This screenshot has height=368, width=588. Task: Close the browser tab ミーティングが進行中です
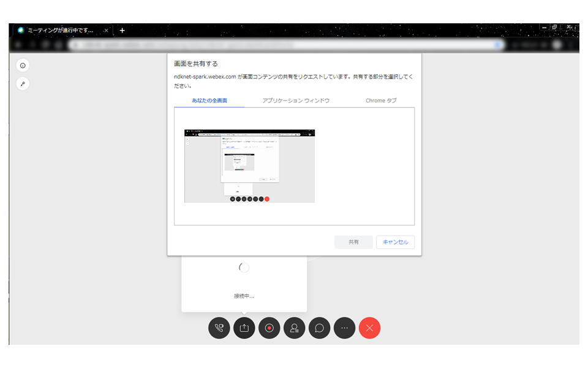click(106, 31)
